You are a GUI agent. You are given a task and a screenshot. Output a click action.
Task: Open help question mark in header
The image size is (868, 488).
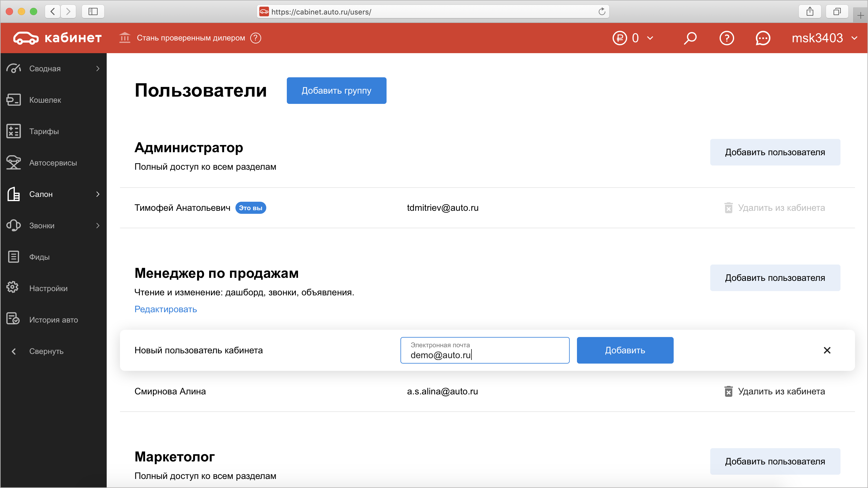727,38
